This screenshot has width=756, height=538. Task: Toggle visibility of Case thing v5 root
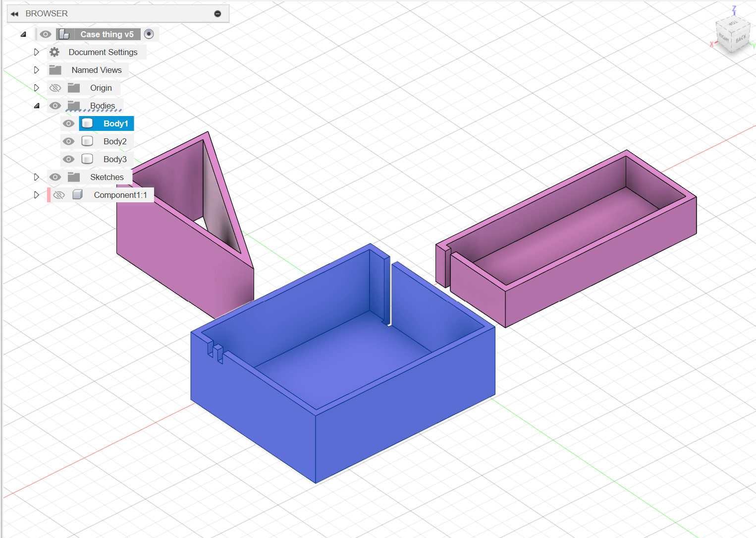46,34
